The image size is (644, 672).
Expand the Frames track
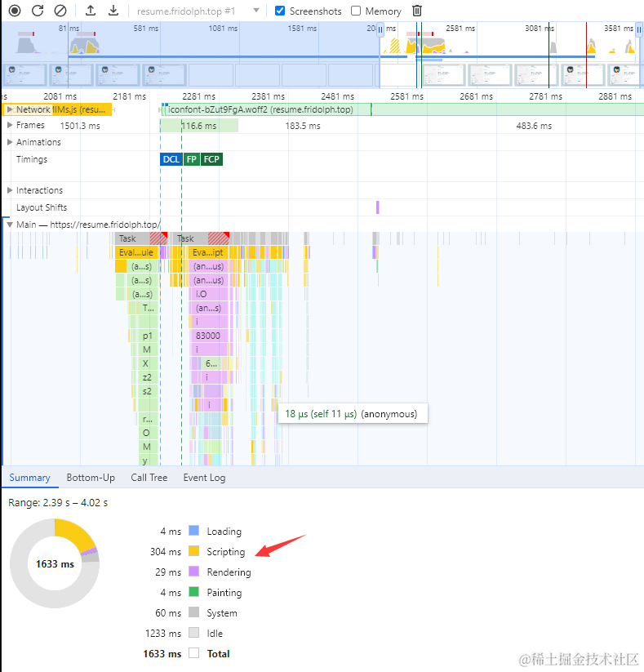(x=10, y=125)
